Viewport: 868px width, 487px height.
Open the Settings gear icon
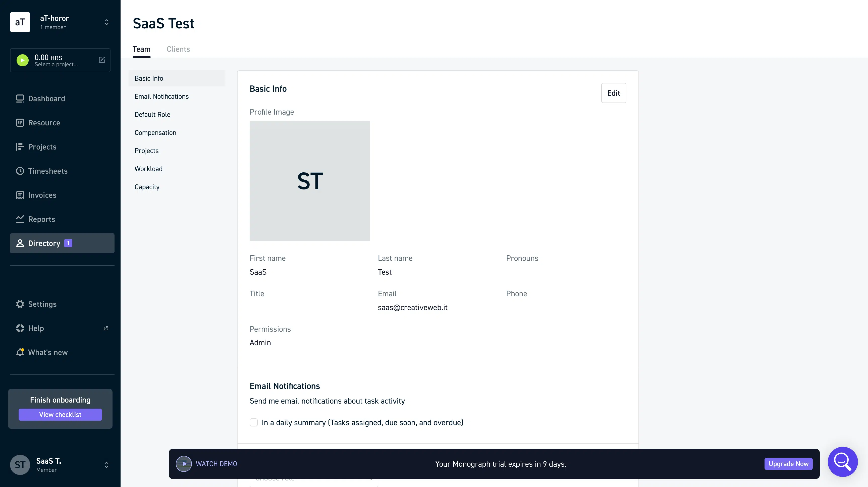point(20,304)
